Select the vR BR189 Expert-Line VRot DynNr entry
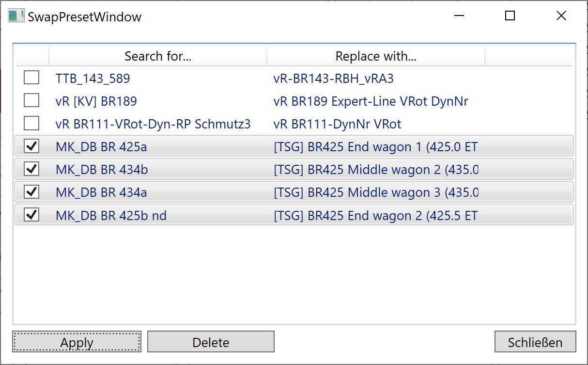This screenshot has width=588, height=365. point(371,101)
